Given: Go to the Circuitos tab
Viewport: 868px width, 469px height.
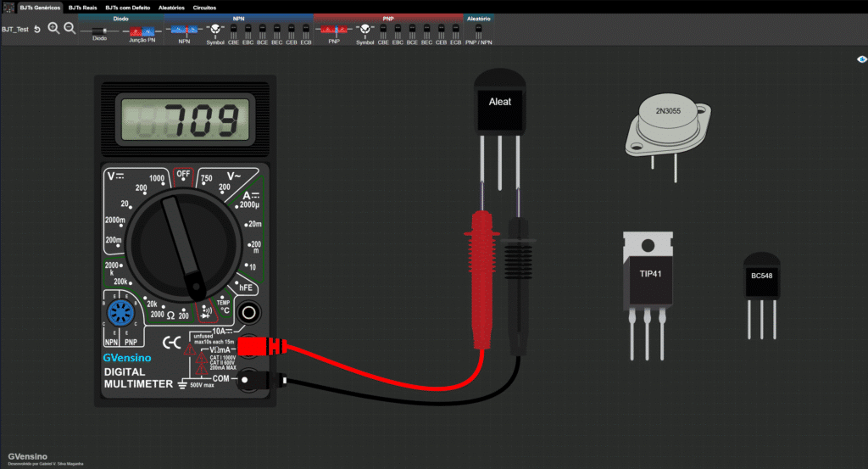Looking at the screenshot, I should tap(206, 7).
